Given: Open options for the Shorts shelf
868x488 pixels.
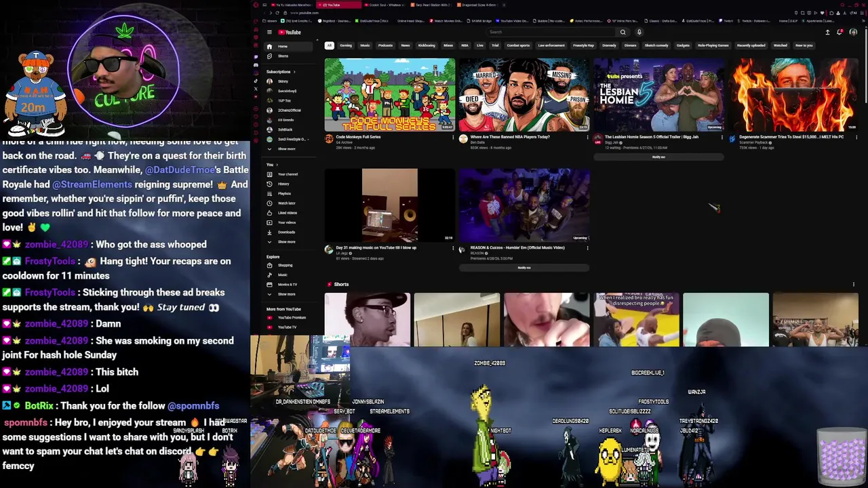Looking at the screenshot, I should 854,285.
